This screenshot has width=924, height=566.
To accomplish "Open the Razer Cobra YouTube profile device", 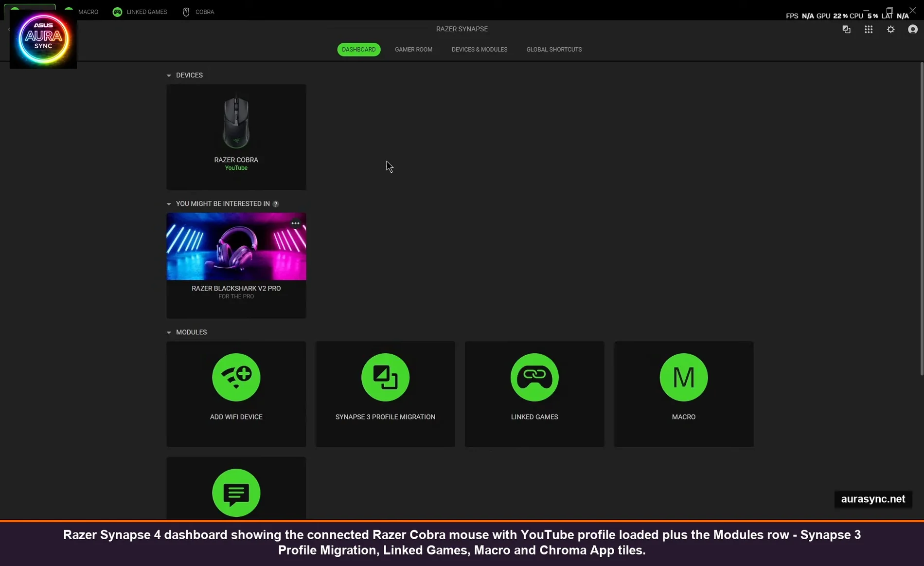I will pos(236,137).
